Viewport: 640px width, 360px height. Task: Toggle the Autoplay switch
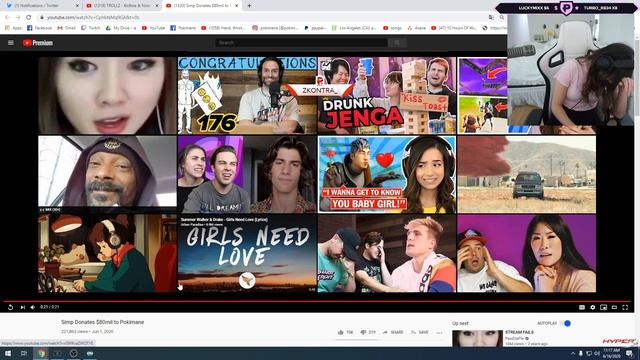click(x=566, y=323)
